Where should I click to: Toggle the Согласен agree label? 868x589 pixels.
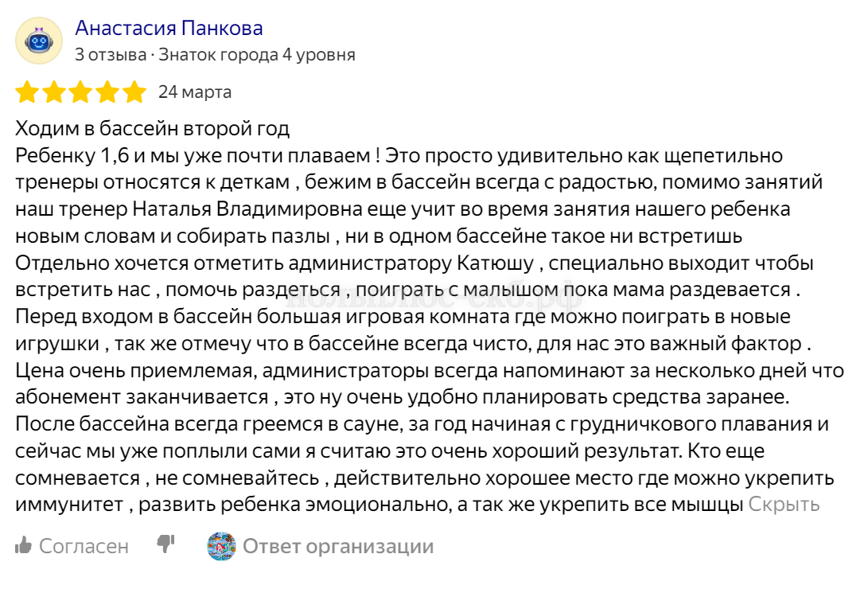point(84,547)
